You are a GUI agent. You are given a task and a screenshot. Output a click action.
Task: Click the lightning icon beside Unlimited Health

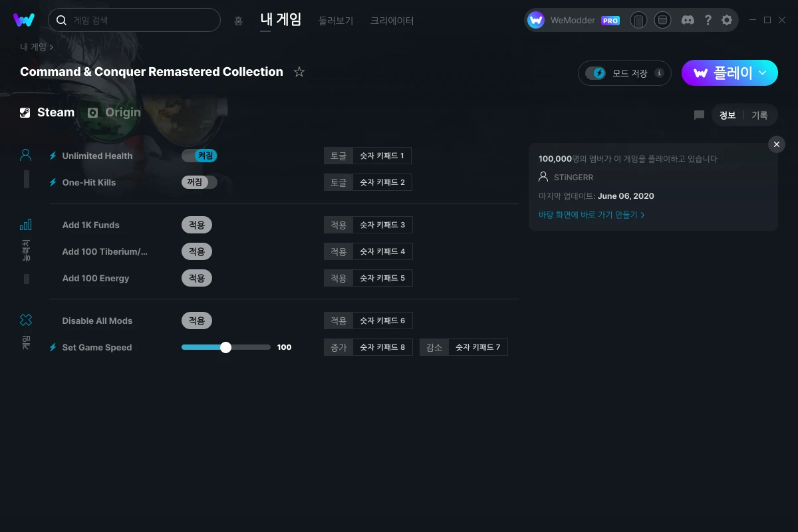(53, 156)
